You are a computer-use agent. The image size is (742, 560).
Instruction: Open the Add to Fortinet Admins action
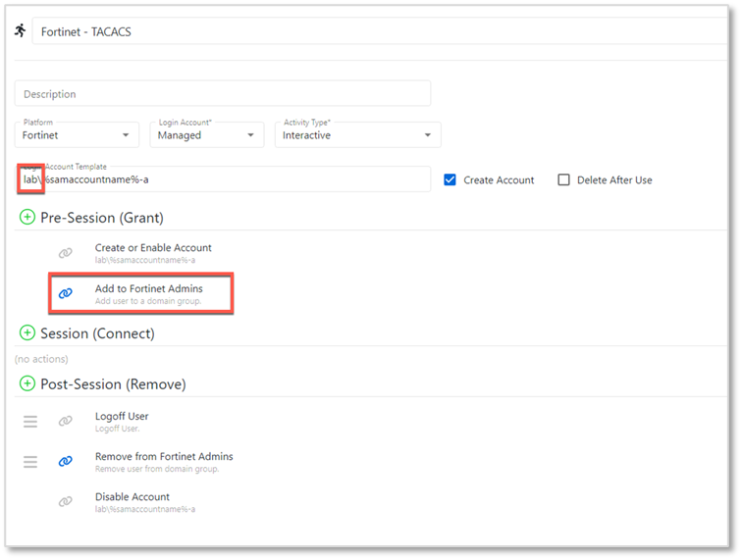click(x=148, y=288)
